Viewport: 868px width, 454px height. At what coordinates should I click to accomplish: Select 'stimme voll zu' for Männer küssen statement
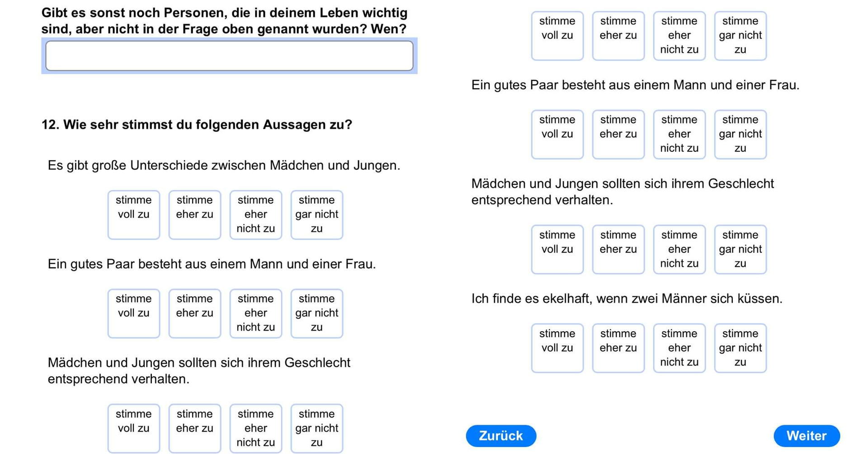pos(557,348)
